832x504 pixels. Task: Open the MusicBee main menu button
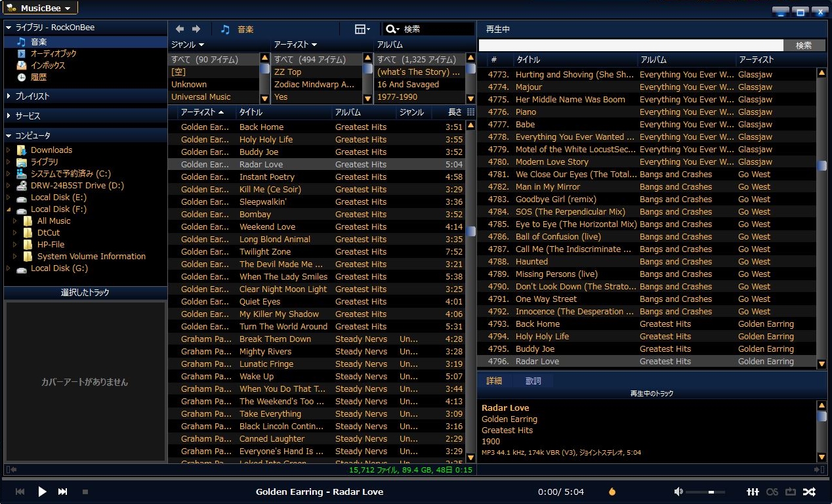pos(41,8)
